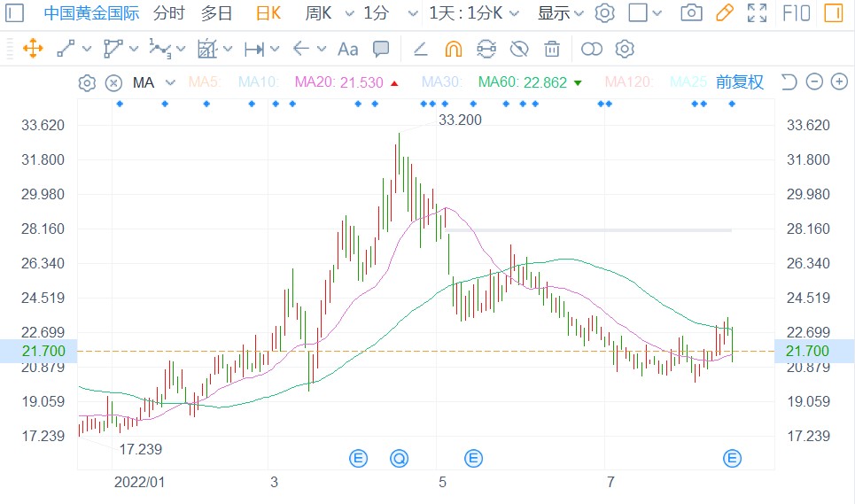Delete drawings with the trash icon

[552, 49]
